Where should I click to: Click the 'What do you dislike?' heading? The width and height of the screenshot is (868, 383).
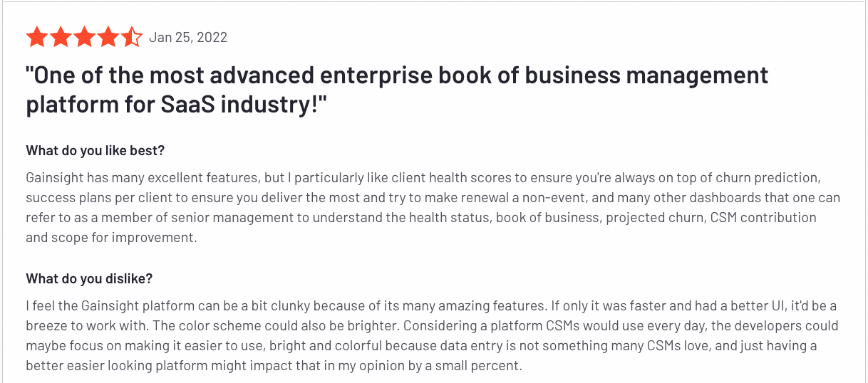click(x=89, y=278)
